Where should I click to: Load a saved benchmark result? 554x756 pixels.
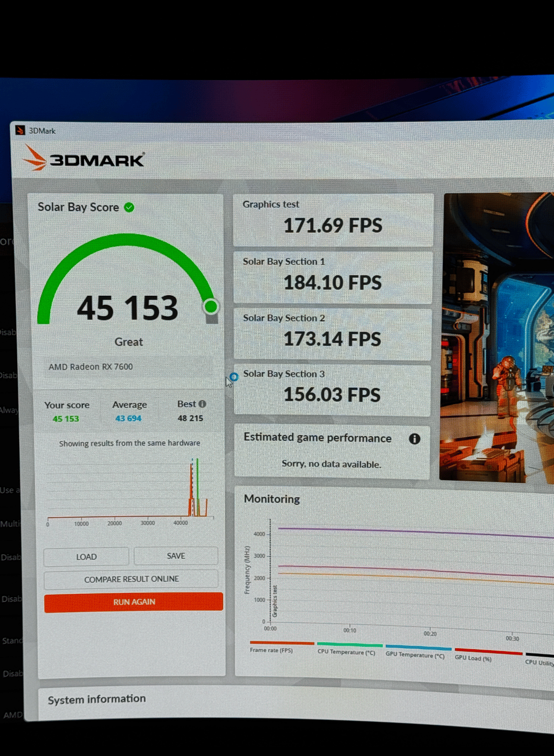tap(86, 557)
